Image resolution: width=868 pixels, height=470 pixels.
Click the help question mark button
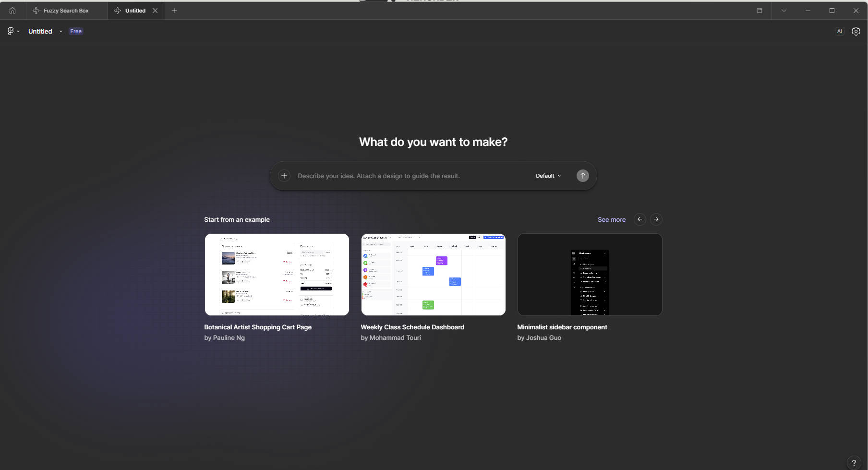[854, 463]
